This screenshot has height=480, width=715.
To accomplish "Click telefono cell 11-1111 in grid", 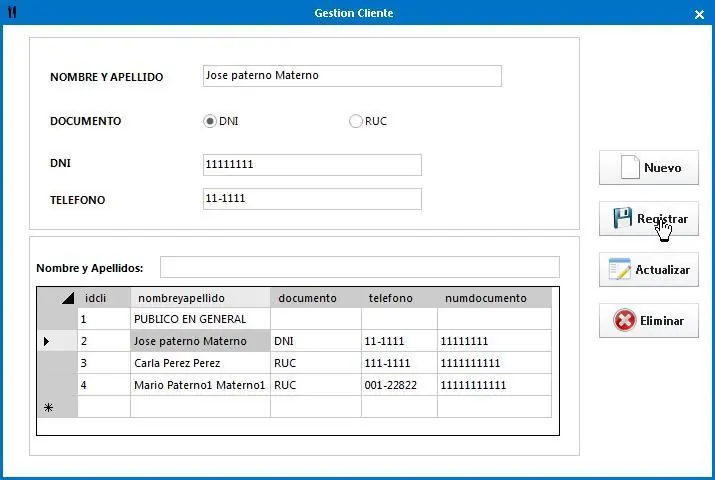I will pyautogui.click(x=399, y=341).
